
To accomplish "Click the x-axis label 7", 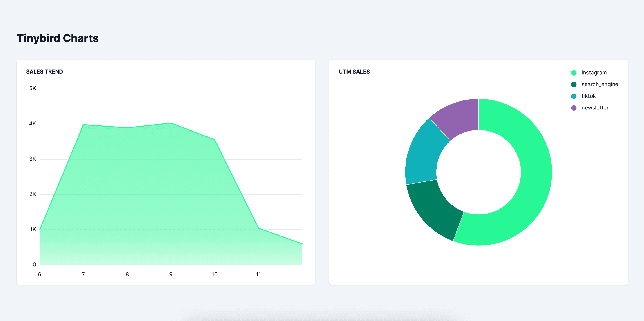I will [84, 274].
